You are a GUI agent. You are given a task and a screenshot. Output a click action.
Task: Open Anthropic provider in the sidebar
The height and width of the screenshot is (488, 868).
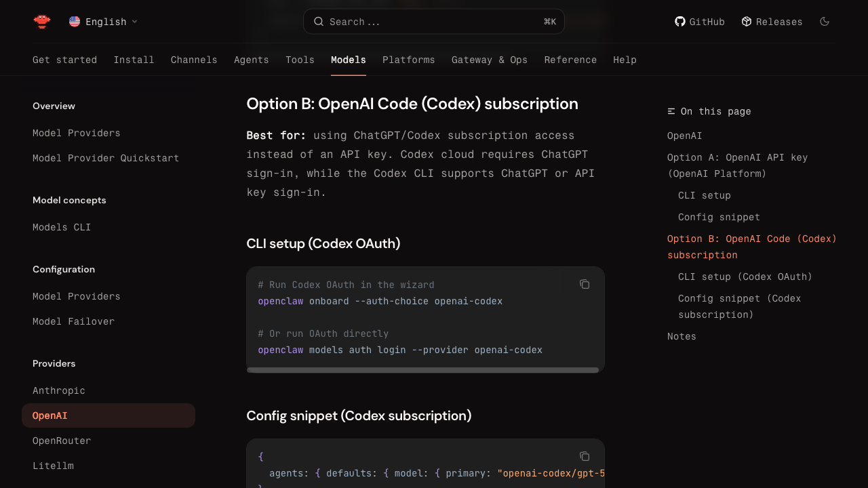click(59, 390)
